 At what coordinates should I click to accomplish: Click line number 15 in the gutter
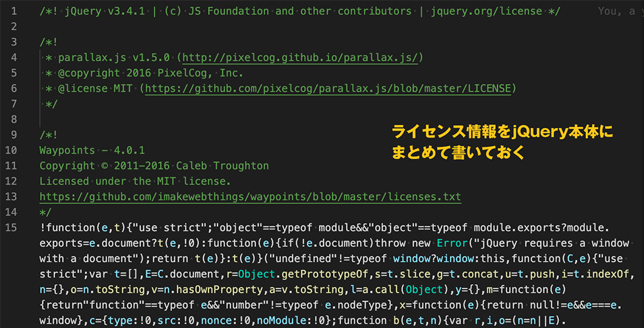coord(11,227)
